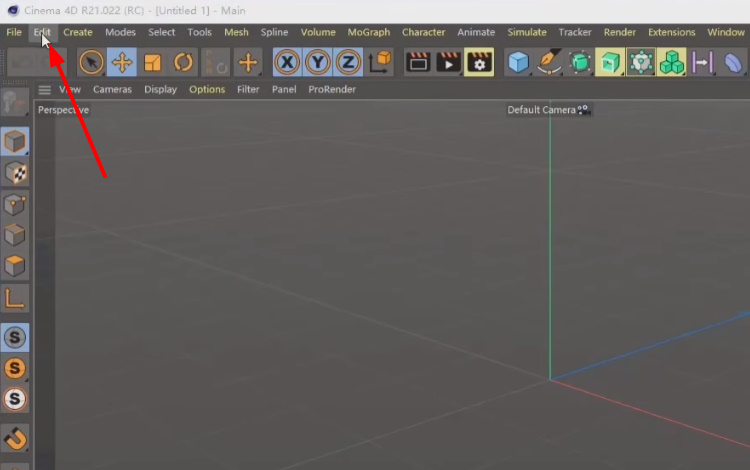Open the Animate menu
The width and height of the screenshot is (750, 470).
(x=476, y=32)
